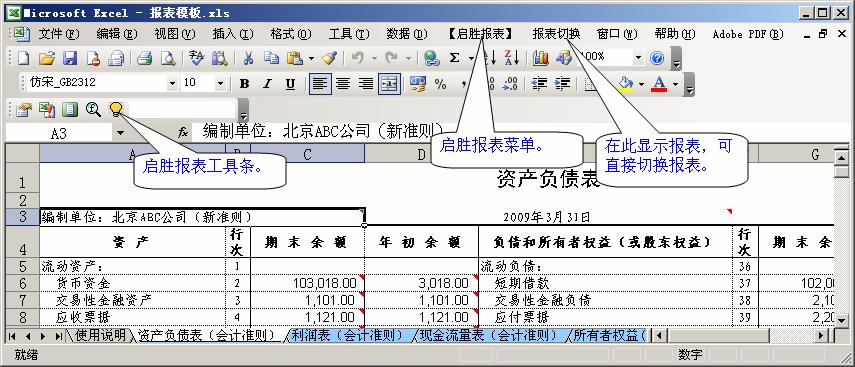Click the Align Center button
The height and width of the screenshot is (367, 855).
click(343, 84)
